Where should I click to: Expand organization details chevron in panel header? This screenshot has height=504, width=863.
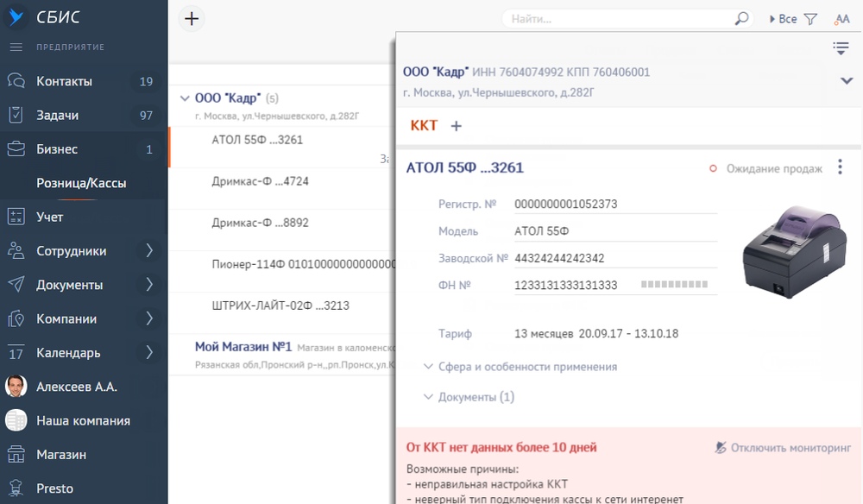(x=847, y=81)
